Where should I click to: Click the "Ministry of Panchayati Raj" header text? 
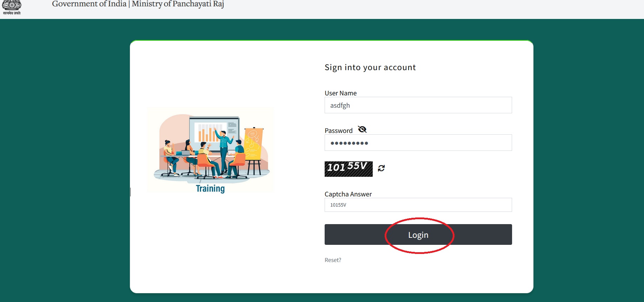pos(178,4)
